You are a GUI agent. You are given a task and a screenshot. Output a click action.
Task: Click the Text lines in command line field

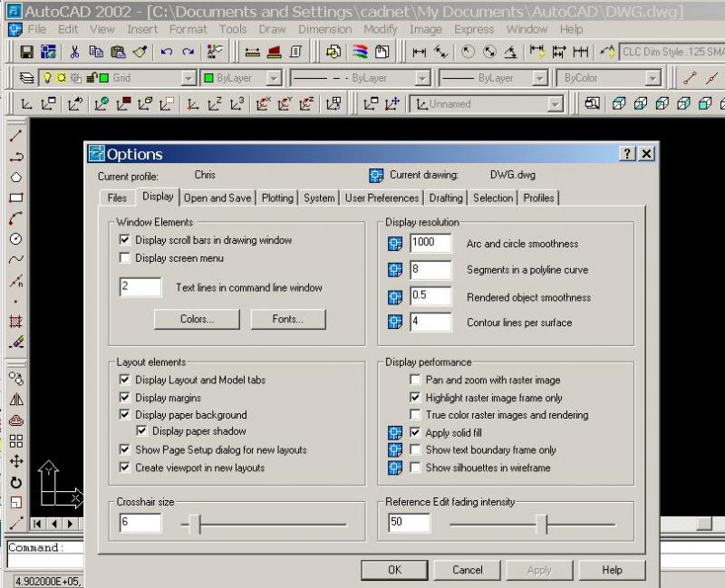tap(140, 286)
